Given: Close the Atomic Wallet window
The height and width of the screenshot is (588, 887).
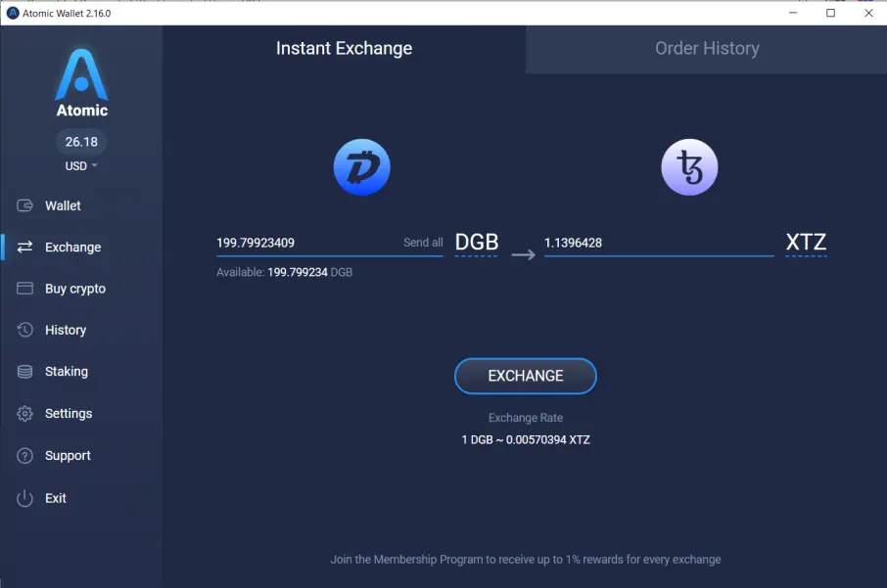Looking at the screenshot, I should click(869, 13).
